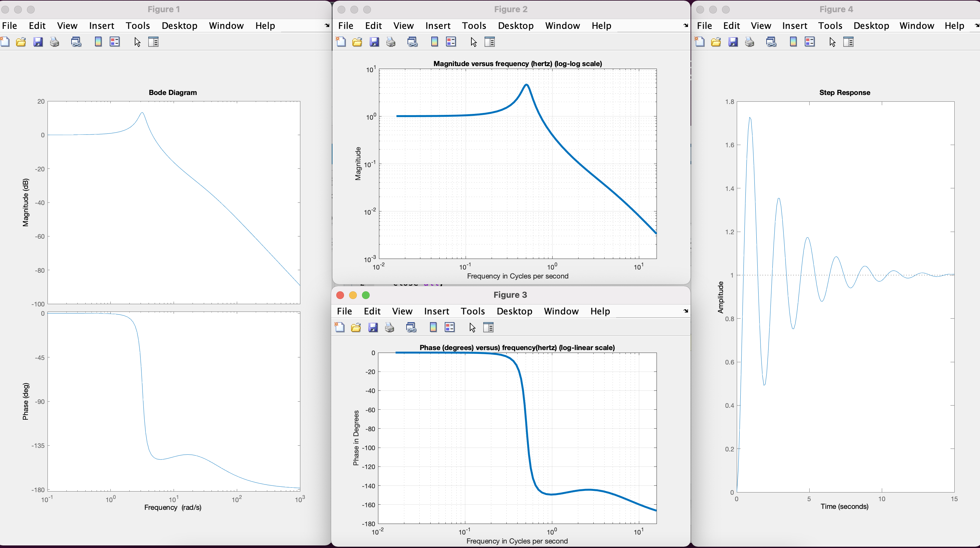Open Tools menu in Figure 2
Image resolution: width=980 pixels, height=548 pixels.
(474, 25)
